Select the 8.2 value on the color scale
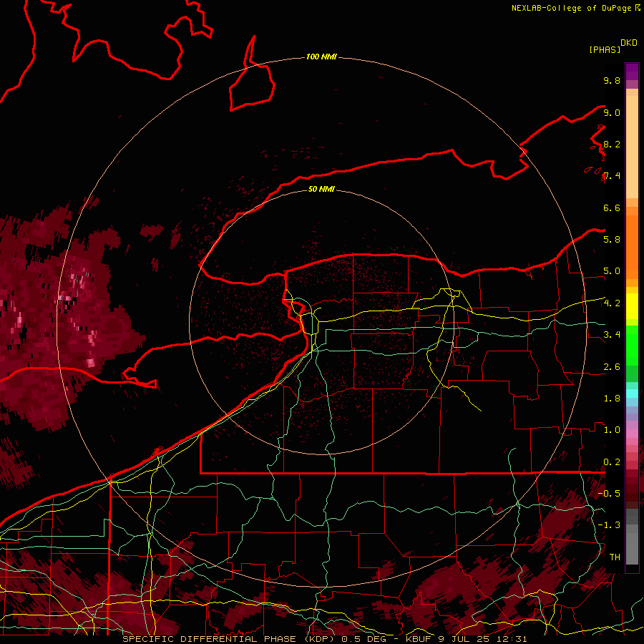The image size is (644, 644). tap(612, 144)
